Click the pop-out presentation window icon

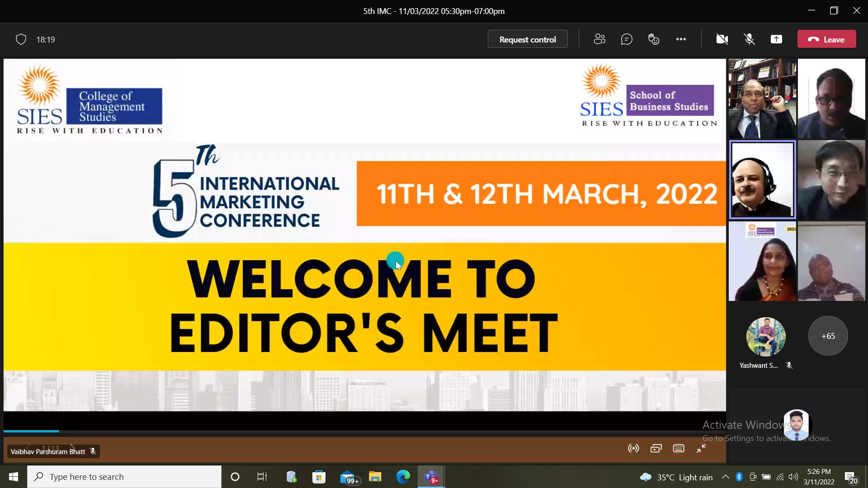tap(656, 448)
